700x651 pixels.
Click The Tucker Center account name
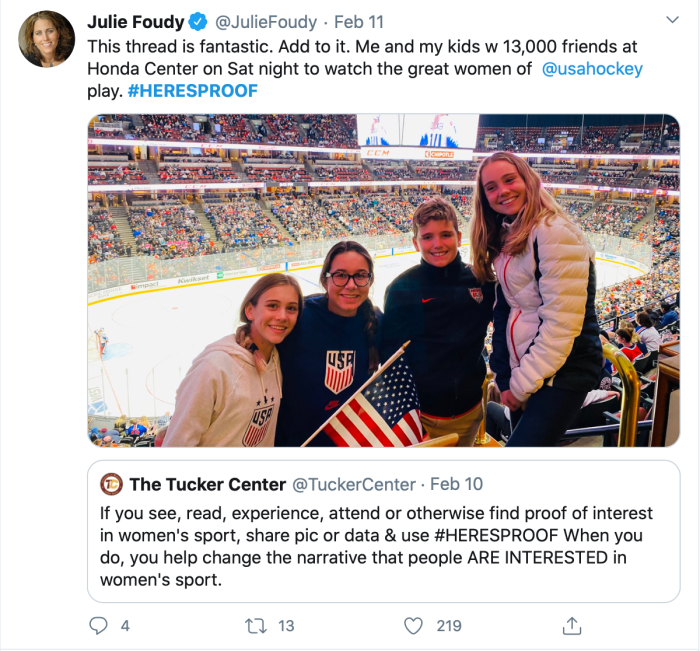point(207,484)
